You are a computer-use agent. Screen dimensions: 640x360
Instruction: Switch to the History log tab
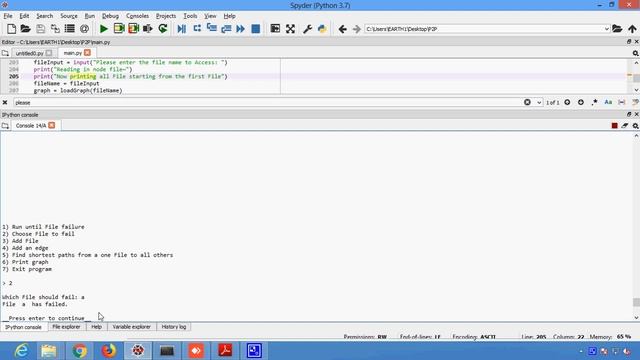(x=173, y=327)
